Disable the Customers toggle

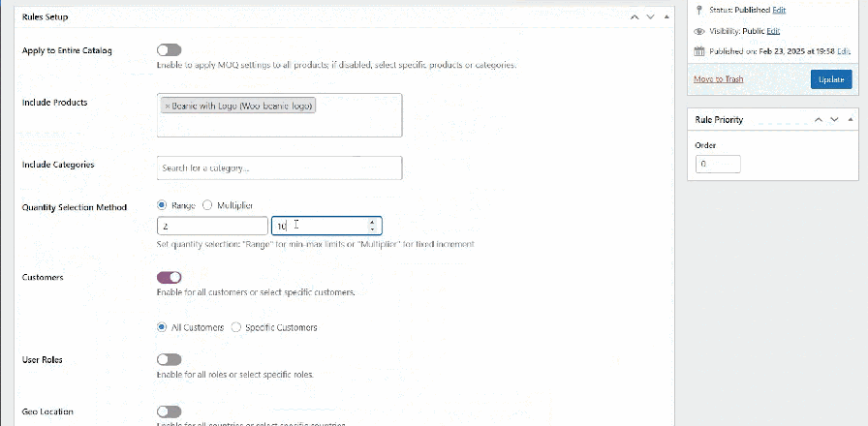[x=169, y=277]
